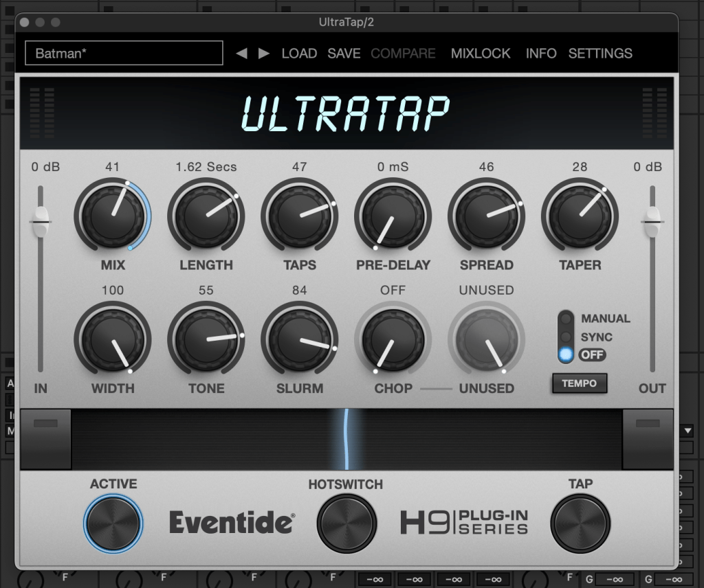Open the SETTINGS menu
Screen dimensions: 704x588
[600, 54]
